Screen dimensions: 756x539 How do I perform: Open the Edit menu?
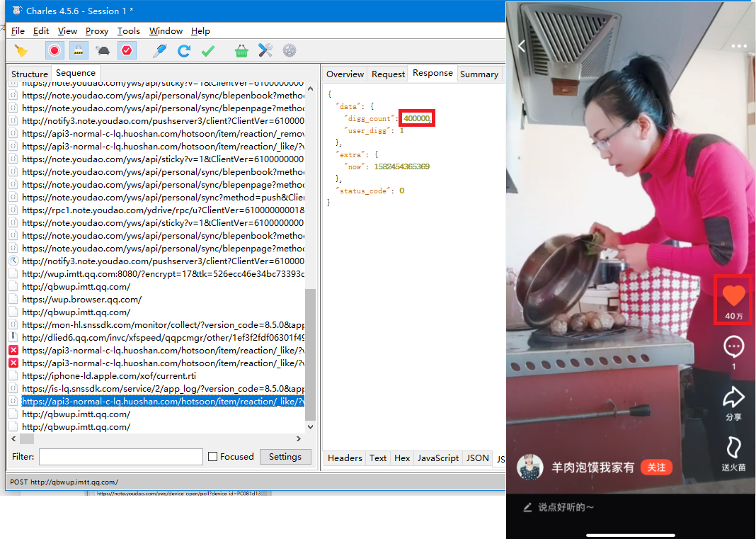click(x=41, y=31)
